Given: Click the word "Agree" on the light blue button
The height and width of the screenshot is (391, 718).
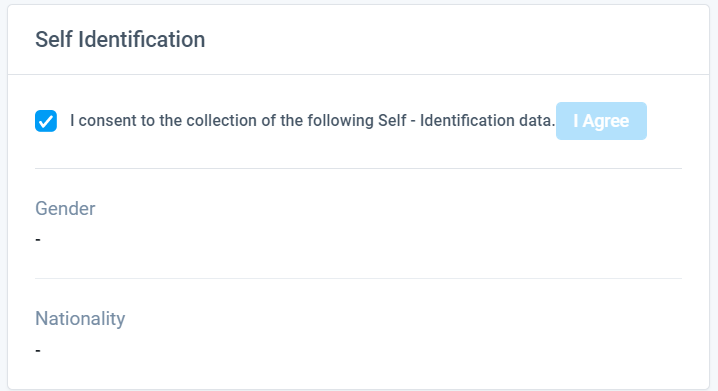Looking at the screenshot, I should 606,121.
